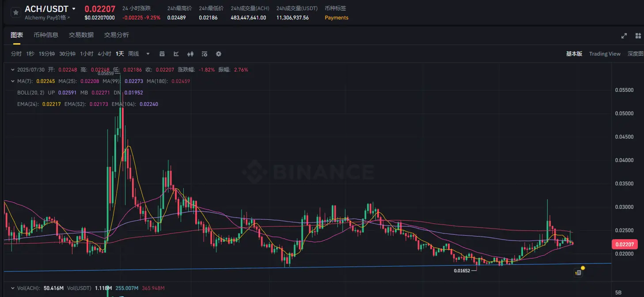Switch to 深度图 depth chart
This screenshot has height=297, width=644.
[x=635, y=54]
